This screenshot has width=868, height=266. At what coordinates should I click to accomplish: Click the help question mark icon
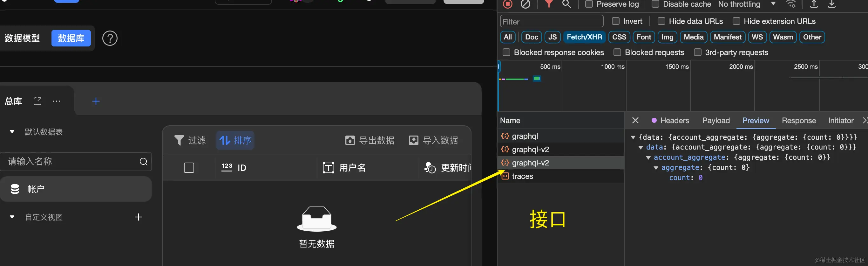coord(110,38)
